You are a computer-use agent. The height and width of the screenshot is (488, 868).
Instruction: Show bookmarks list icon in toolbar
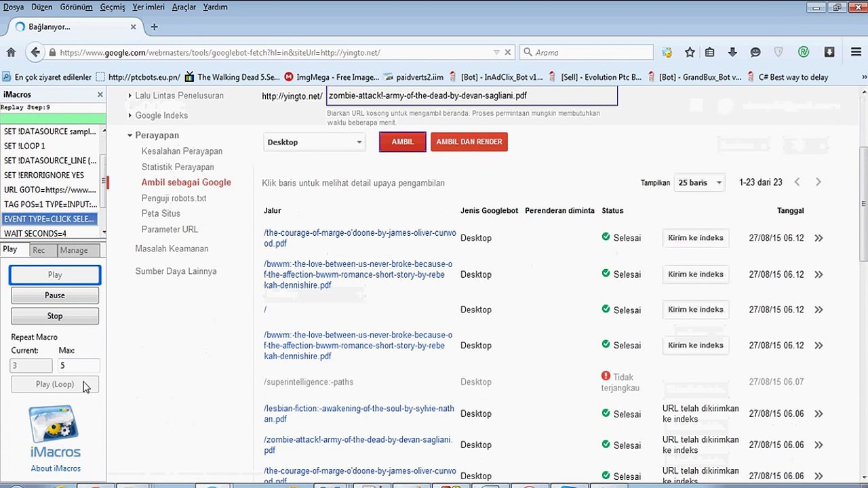[x=710, y=52]
